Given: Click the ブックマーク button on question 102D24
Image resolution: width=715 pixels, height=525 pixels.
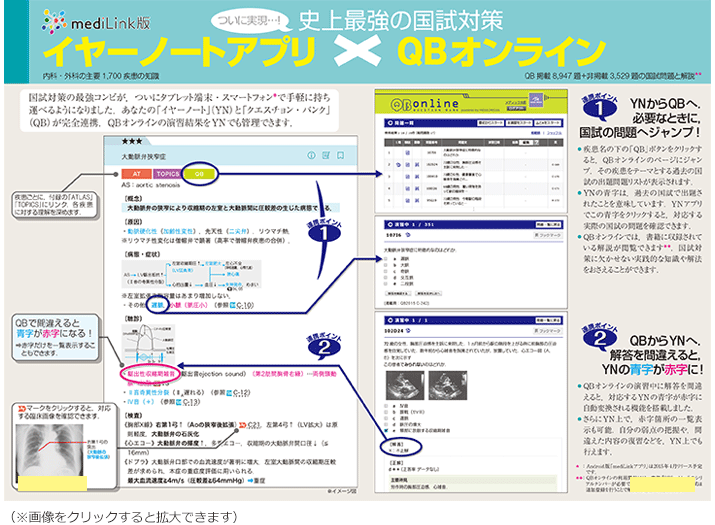Looking at the screenshot, I should (548, 331).
